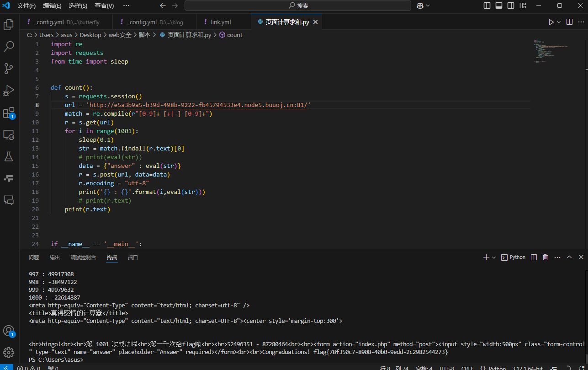Maximize panel with the chevron up
Screen dimensions: 588x370
(x=569, y=257)
